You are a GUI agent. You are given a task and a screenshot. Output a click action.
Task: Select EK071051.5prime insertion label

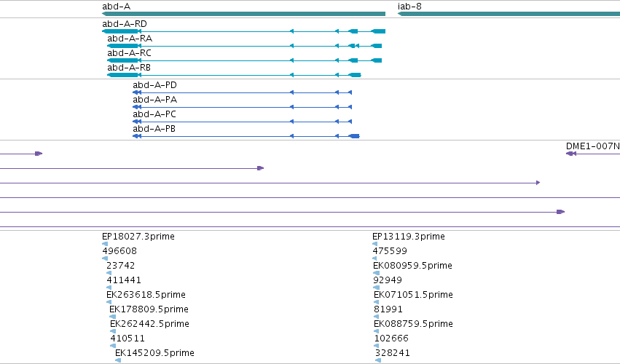point(414,295)
